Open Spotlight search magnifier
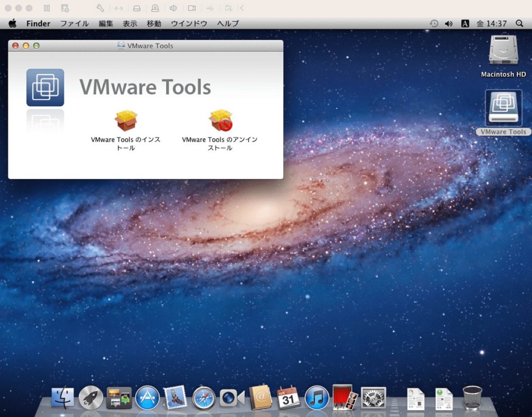This screenshot has width=532, height=417. pyautogui.click(x=519, y=23)
